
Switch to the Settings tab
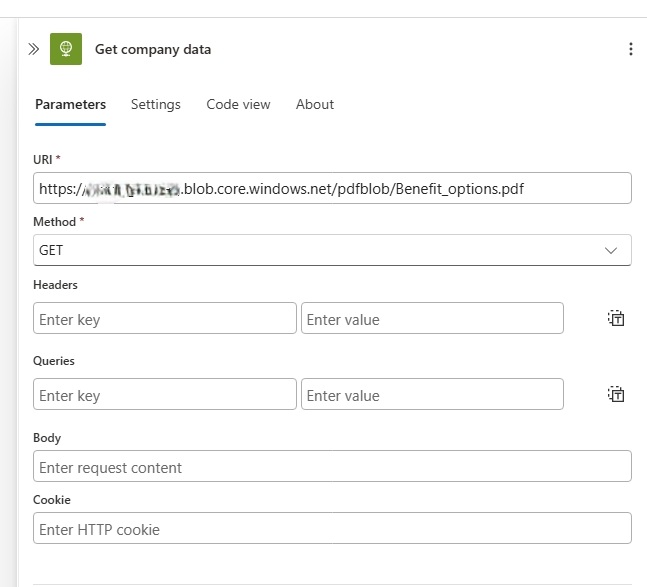coord(156,104)
